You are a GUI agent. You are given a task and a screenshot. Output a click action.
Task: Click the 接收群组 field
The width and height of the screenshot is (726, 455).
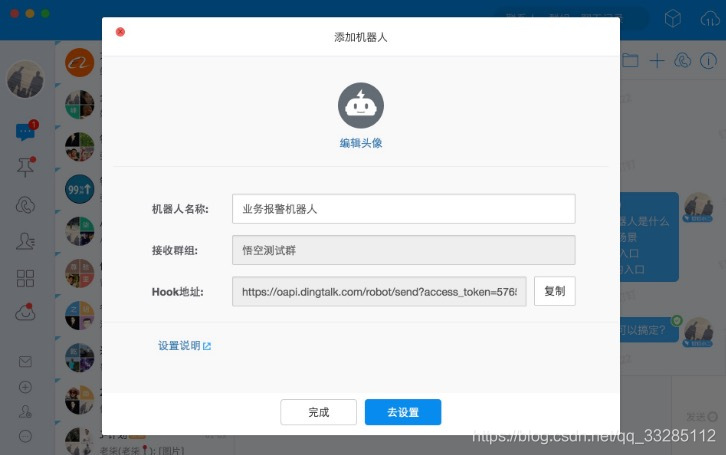[x=404, y=250]
